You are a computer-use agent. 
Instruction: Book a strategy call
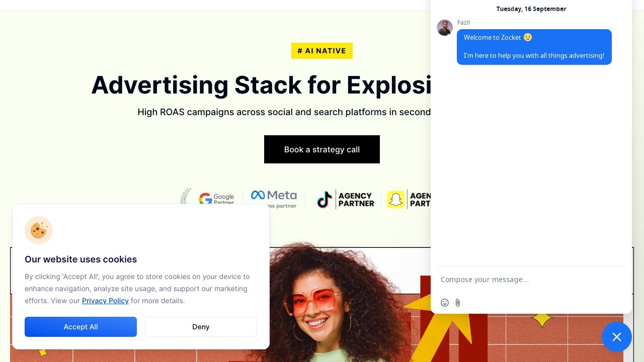click(x=322, y=149)
